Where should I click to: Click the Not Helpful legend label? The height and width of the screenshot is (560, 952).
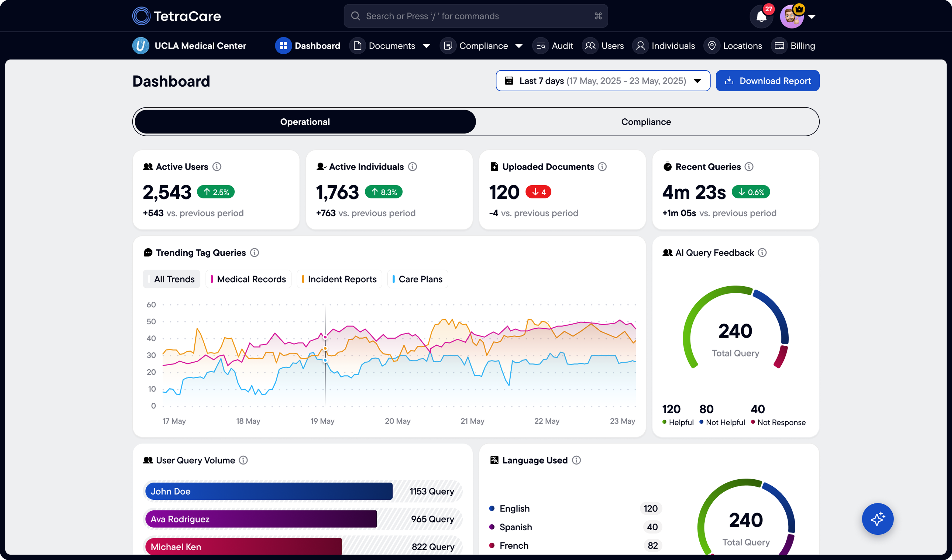(x=725, y=422)
